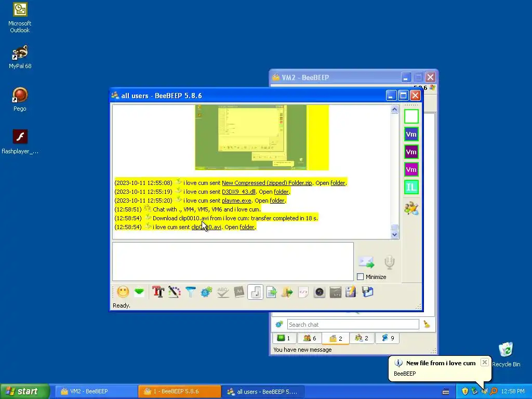Select the flashplayer desktop icon
Viewport: 532px width, 399px height.
(20, 142)
